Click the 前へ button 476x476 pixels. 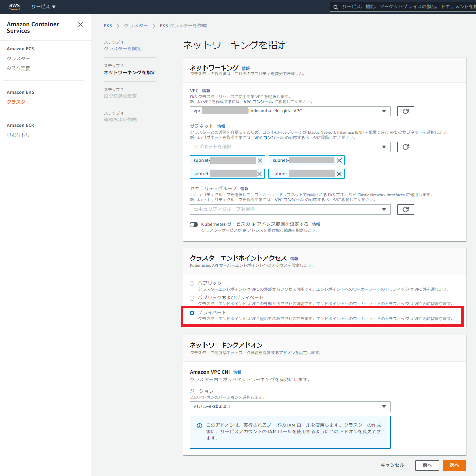[x=427, y=465]
